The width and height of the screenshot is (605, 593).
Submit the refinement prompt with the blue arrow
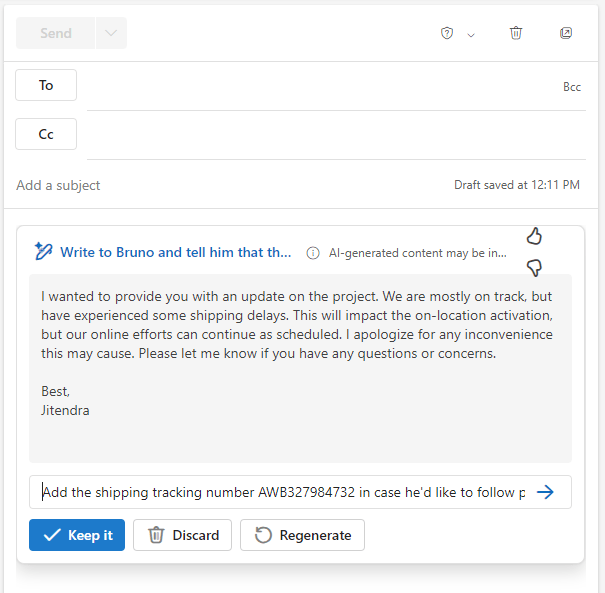coord(545,492)
